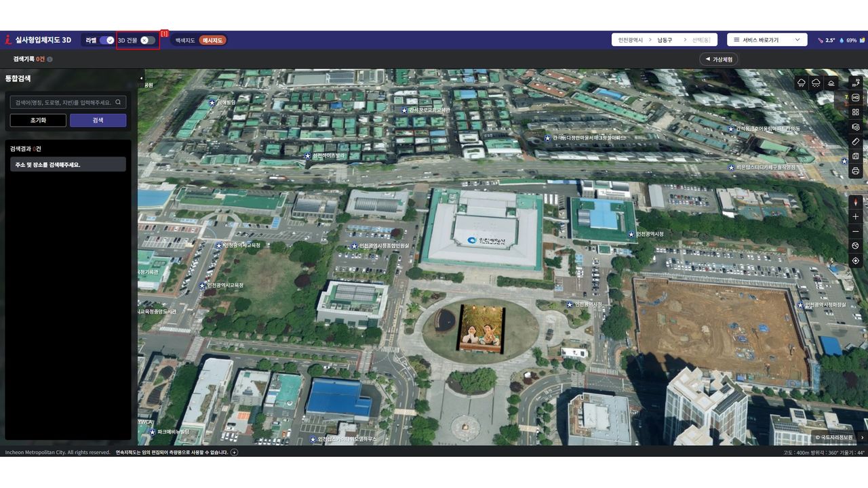Click the save map icon

pyautogui.click(x=856, y=157)
